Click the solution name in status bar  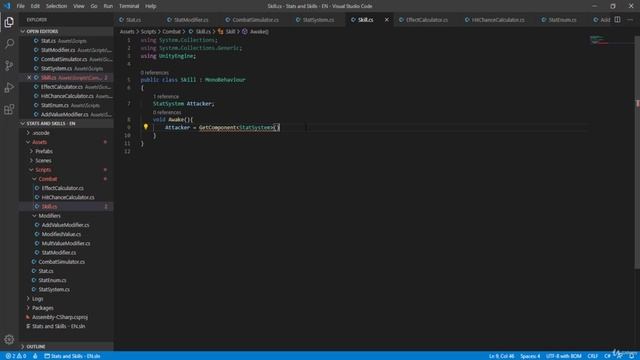coord(72,356)
